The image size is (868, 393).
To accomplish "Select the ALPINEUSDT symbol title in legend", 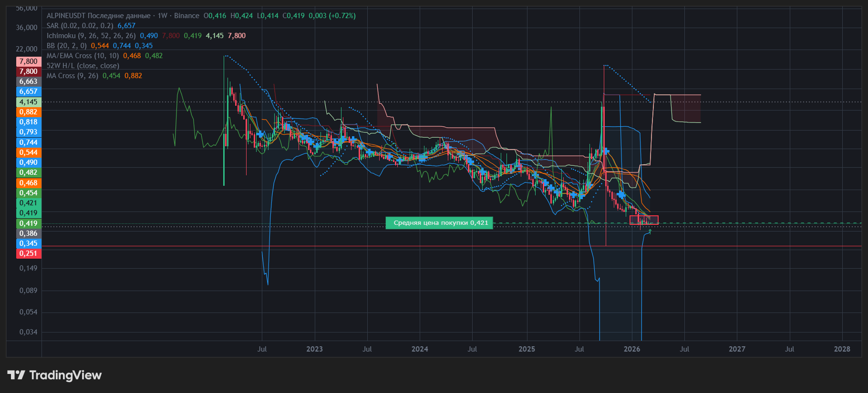I will click(66, 16).
